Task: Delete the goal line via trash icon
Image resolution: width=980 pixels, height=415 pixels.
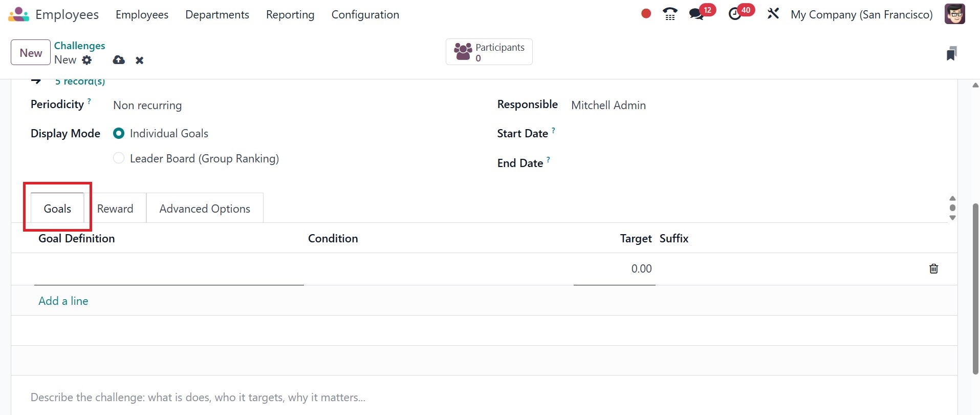Action: click(x=933, y=268)
